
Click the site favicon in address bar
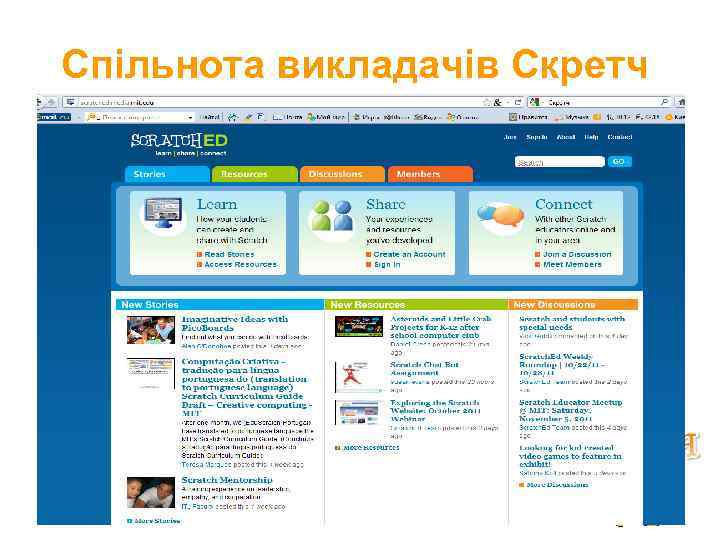[x=70, y=102]
